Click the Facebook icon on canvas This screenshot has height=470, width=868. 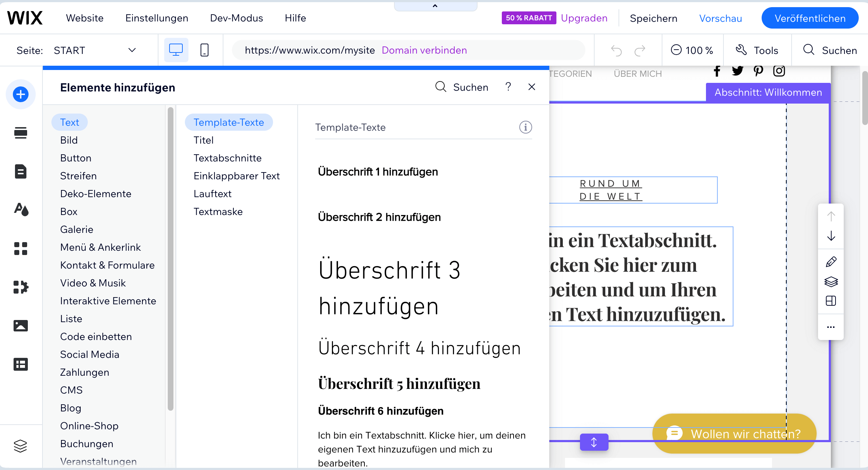click(717, 71)
